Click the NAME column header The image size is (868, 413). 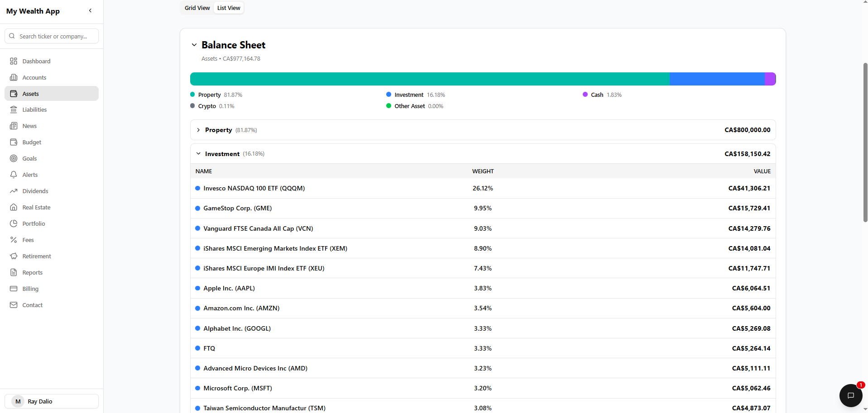click(x=204, y=171)
